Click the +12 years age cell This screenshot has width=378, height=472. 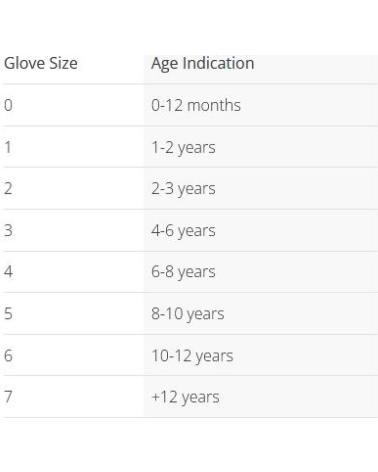(x=185, y=398)
